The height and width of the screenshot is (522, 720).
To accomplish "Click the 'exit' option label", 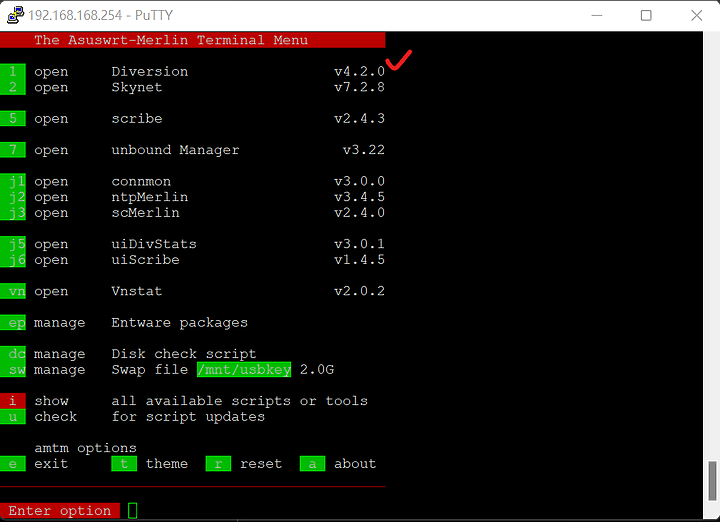I will coord(51,464).
